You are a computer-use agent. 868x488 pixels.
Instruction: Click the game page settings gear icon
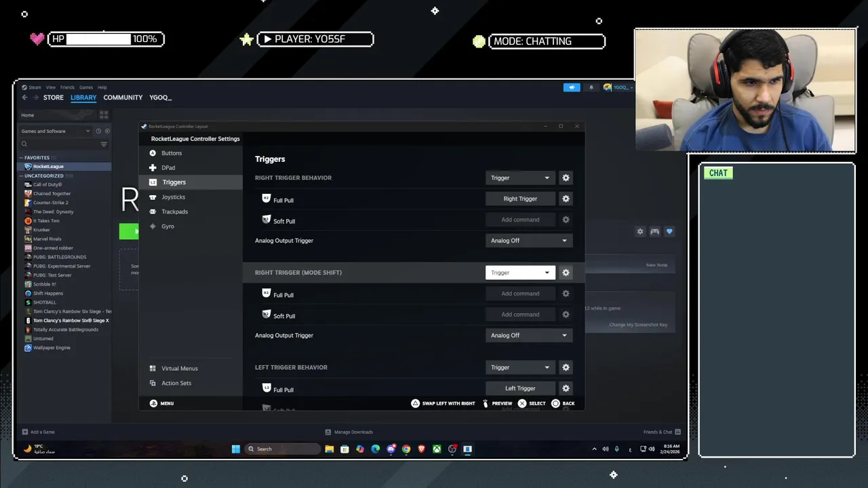[x=640, y=232]
